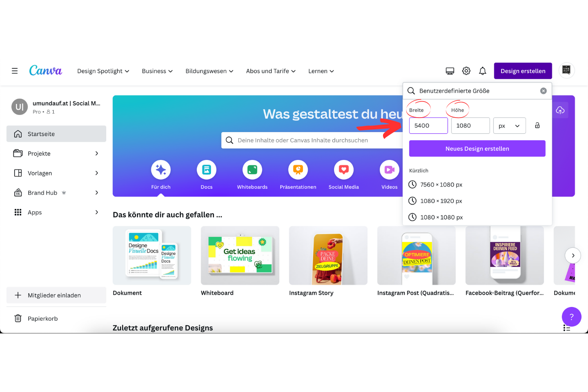The image size is (588, 392).
Task: Open the help question mark button
Action: click(x=572, y=317)
